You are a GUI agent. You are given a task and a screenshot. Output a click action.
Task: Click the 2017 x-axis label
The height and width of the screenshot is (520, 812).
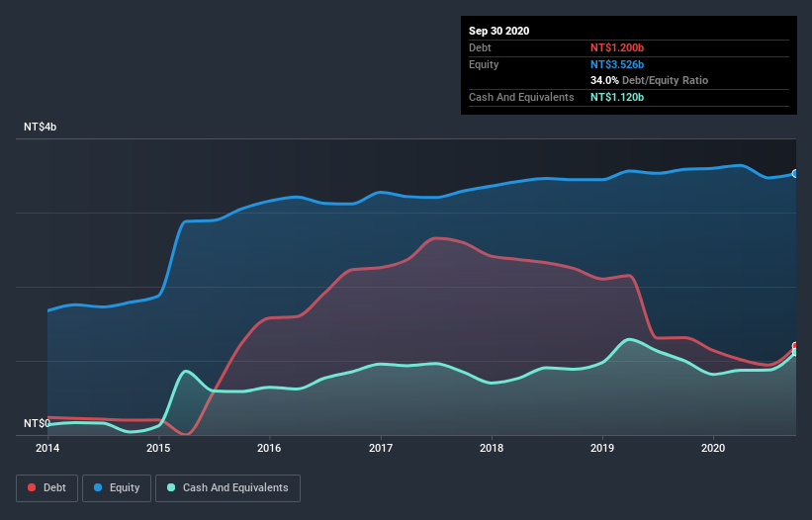point(381,448)
